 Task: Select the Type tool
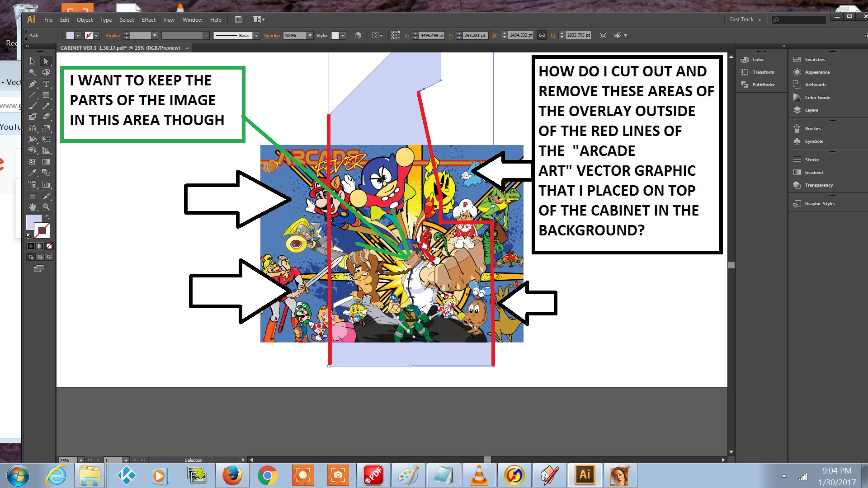point(46,84)
